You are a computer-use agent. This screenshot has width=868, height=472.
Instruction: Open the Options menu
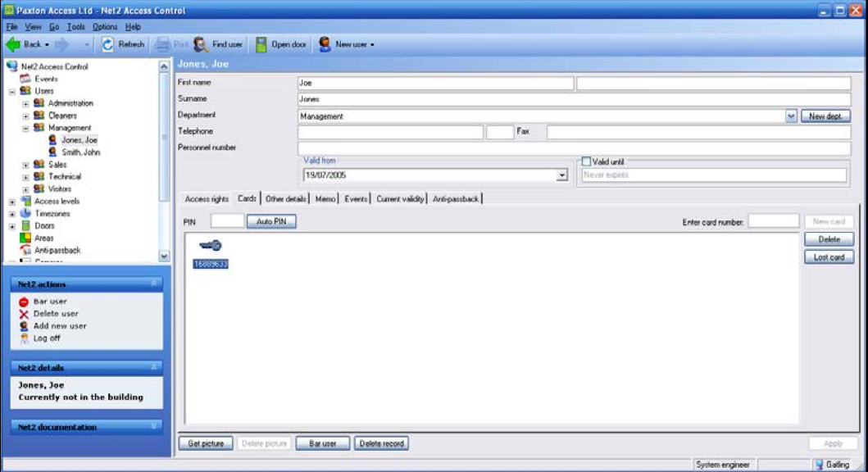point(106,25)
